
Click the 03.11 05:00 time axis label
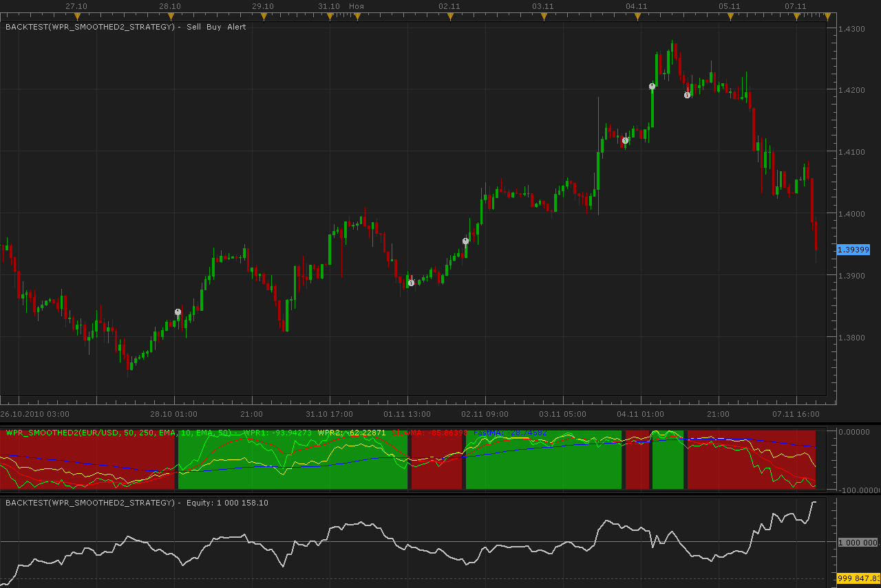[x=563, y=414]
